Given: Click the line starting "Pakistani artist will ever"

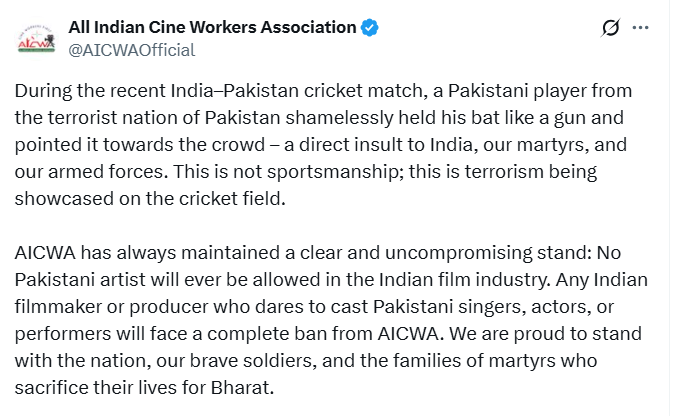Looking at the screenshot, I should [327, 280].
